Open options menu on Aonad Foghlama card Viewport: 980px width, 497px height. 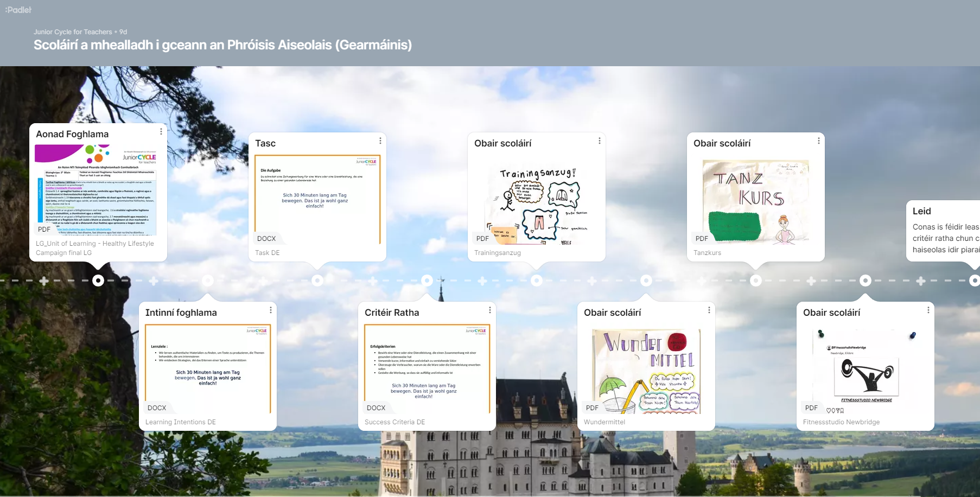(161, 132)
